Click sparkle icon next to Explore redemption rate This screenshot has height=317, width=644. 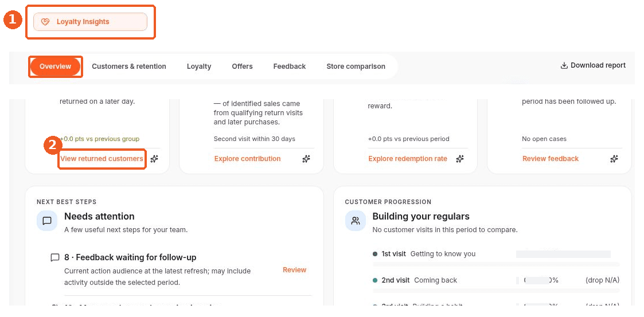(x=460, y=159)
